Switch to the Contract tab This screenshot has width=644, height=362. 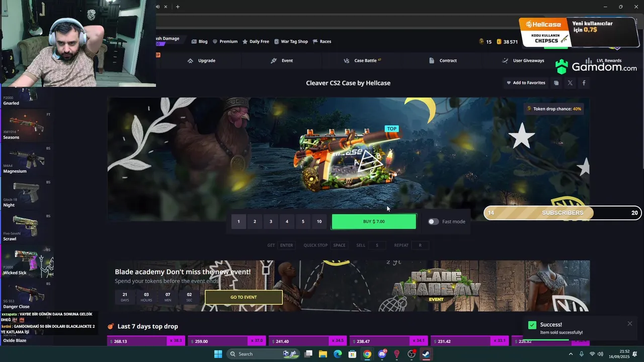pos(443,61)
